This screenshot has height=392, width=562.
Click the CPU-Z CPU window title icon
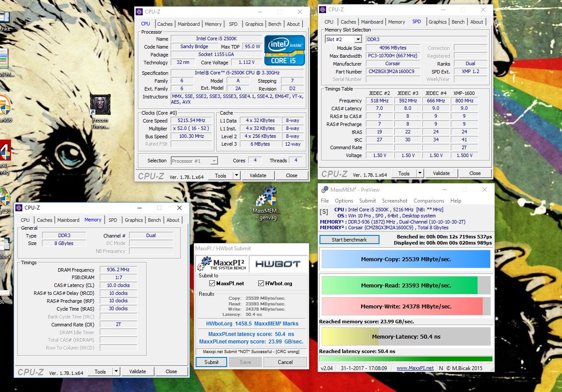point(139,12)
